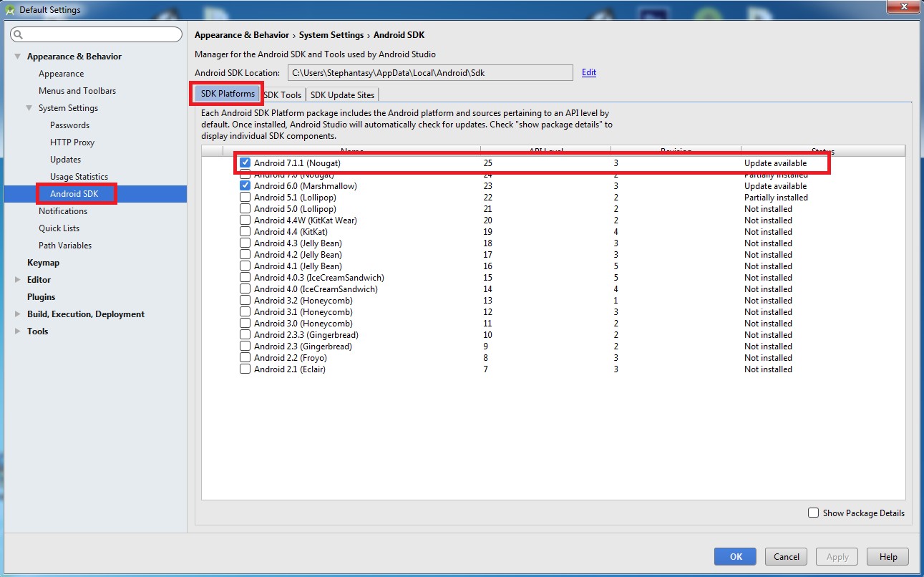Open the SDK Update Sites tab
Screen dimensions: 924x577
(341, 94)
